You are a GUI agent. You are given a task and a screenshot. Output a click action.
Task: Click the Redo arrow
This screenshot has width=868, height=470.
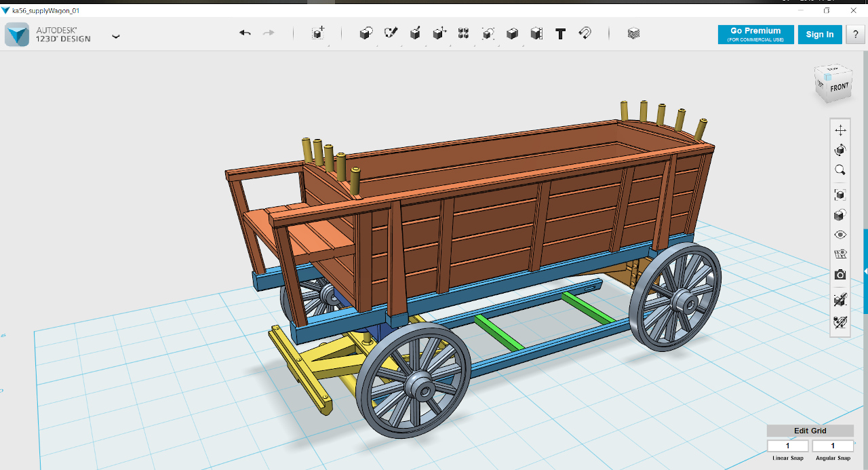point(269,33)
